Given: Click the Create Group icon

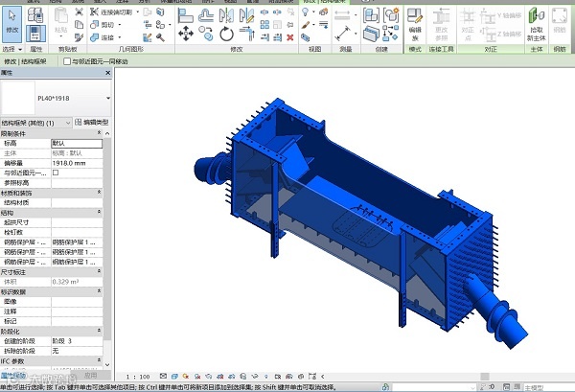Looking at the screenshot, I should [391, 15].
